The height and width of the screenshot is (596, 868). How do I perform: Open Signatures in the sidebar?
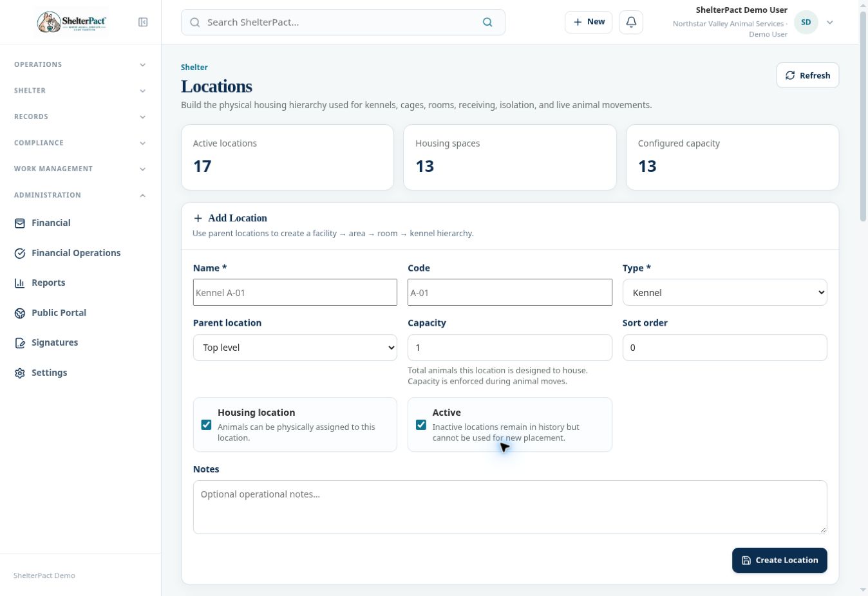tap(80, 342)
